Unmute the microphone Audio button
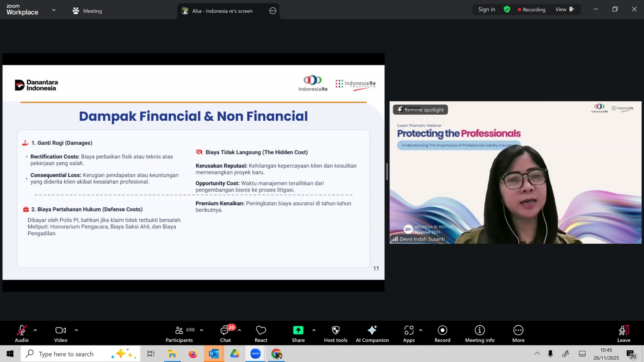The image size is (644, 362). [x=22, y=333]
